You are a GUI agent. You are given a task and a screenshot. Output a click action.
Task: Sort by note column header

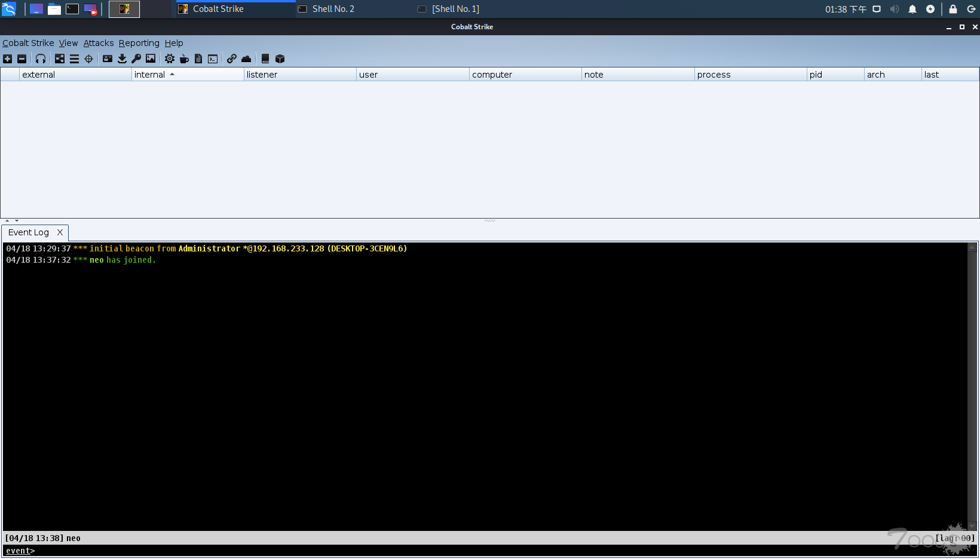(x=638, y=75)
